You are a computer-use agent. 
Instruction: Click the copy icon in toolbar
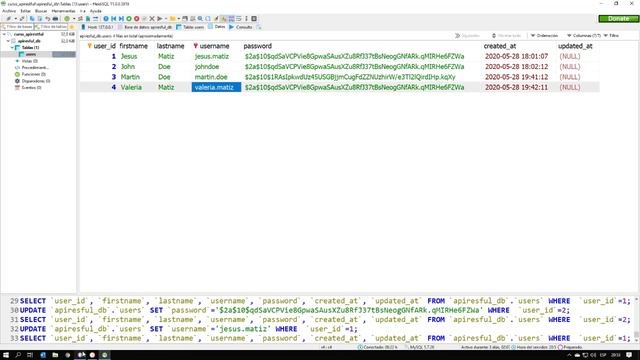point(32,19)
